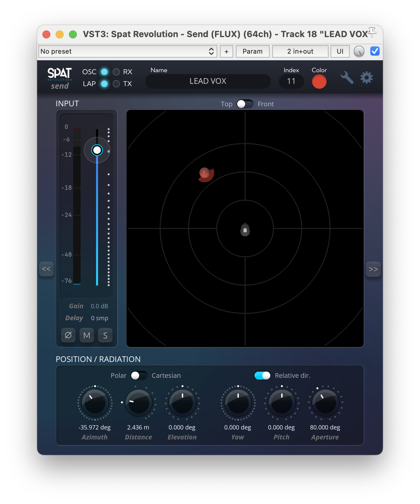
Task: Uncheck the plugin bypass checkbox
Action: tap(375, 51)
